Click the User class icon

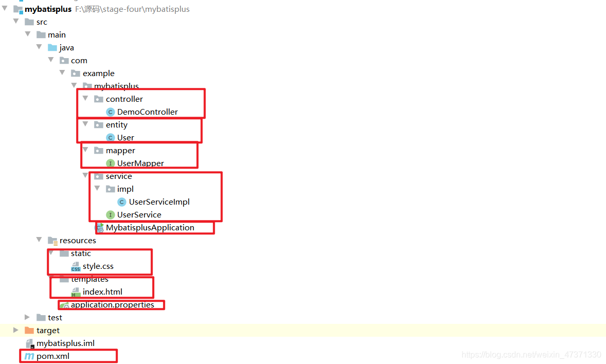[x=110, y=138]
